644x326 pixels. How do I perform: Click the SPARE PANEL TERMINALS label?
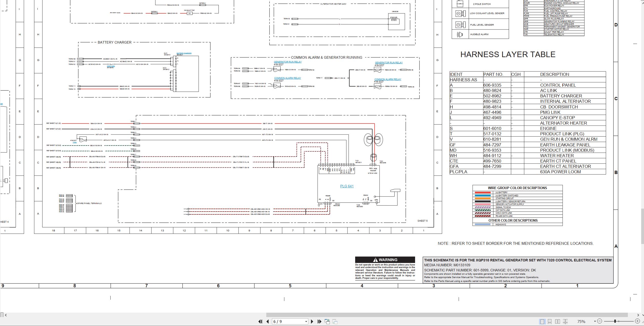click(x=89, y=203)
